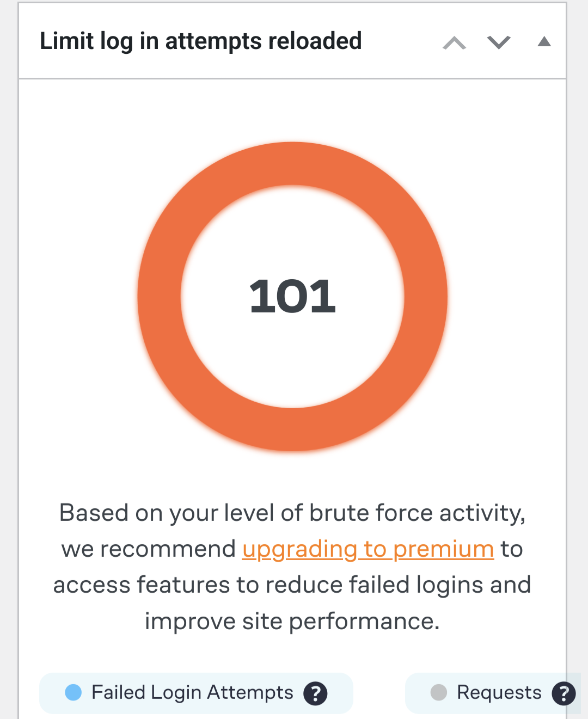Open the upgrading to premium link
Viewport: 588px width, 719px height.
coord(368,549)
